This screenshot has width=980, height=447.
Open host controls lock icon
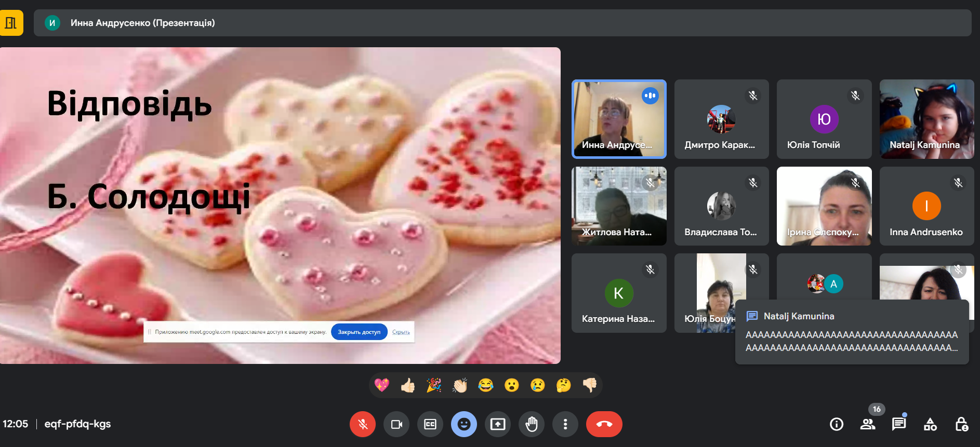point(961,424)
